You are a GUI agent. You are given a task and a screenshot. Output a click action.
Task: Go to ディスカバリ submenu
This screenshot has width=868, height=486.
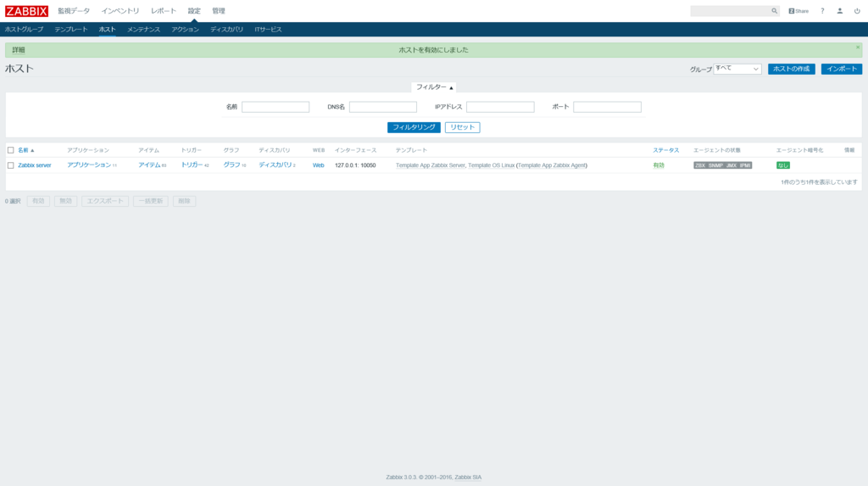tap(226, 30)
